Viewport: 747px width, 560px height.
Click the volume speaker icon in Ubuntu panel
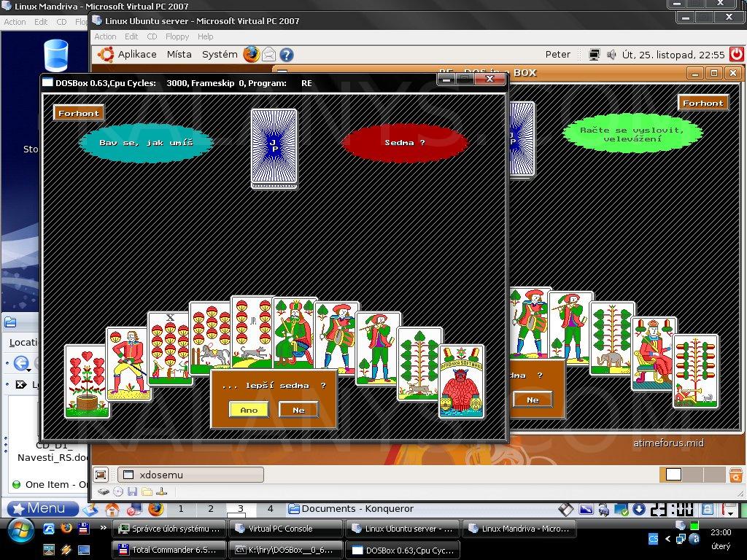[x=610, y=54]
